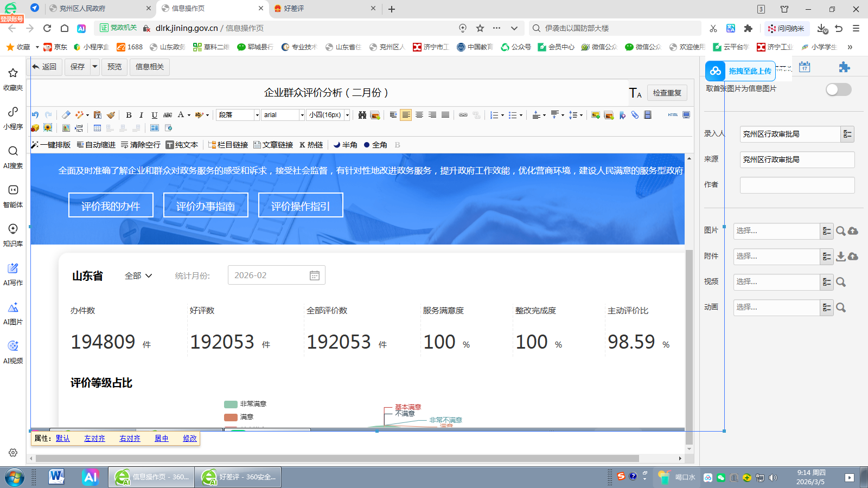Select 半角 half-width option

(x=345, y=145)
